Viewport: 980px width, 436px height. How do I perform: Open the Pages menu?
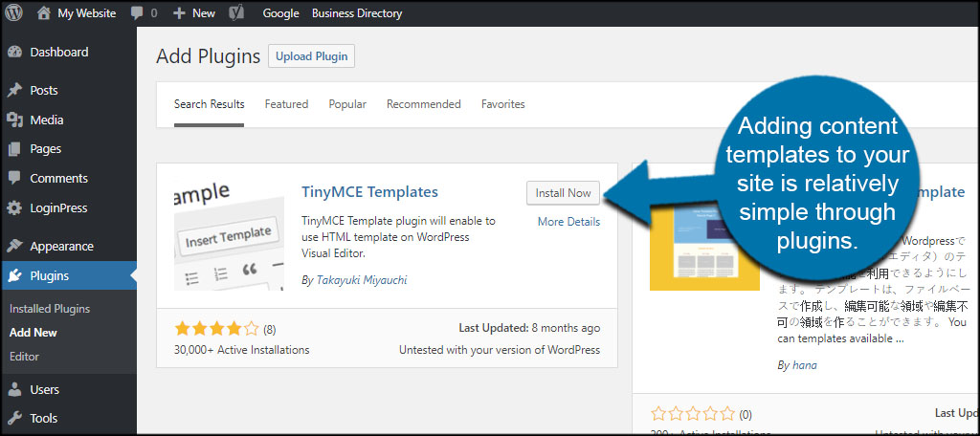tap(46, 149)
